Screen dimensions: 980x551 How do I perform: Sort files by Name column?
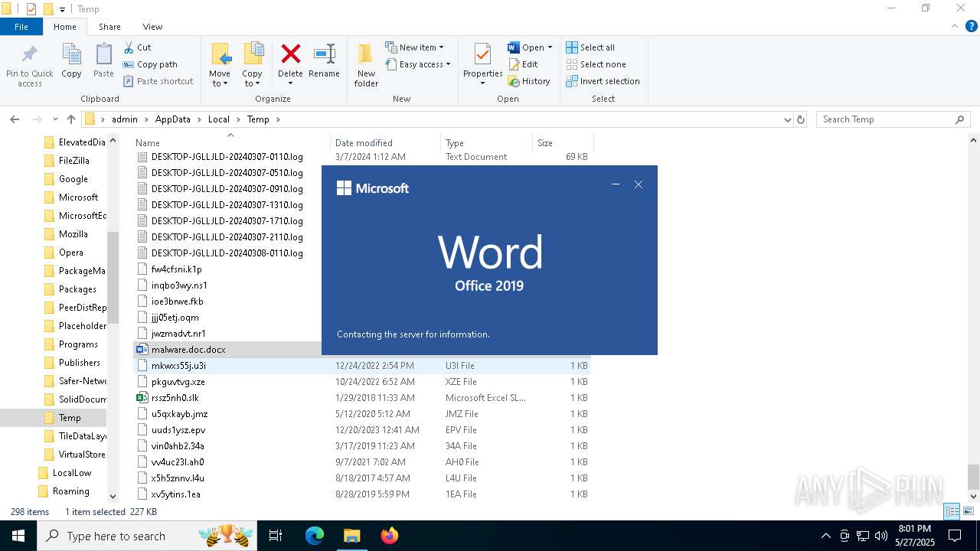pyautogui.click(x=230, y=143)
